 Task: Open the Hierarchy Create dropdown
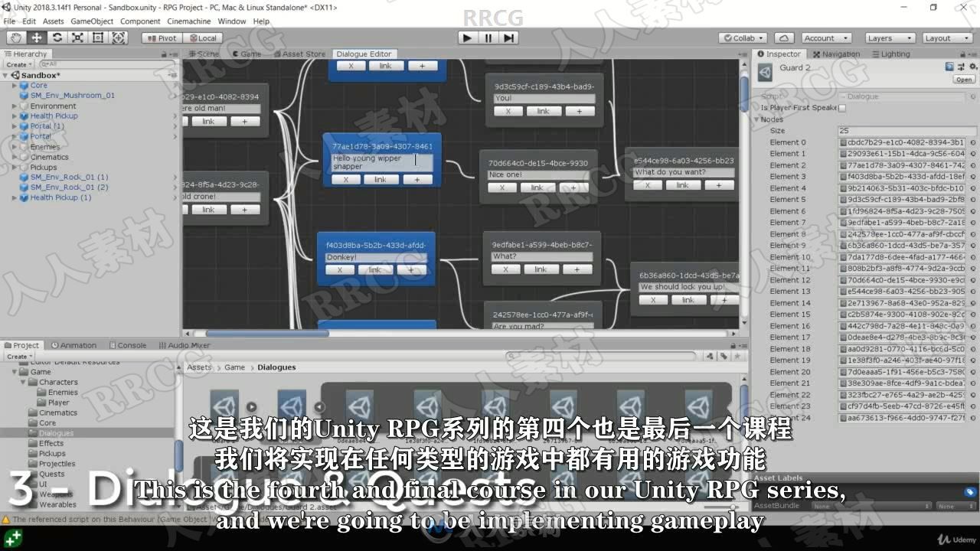pyautogui.click(x=18, y=65)
